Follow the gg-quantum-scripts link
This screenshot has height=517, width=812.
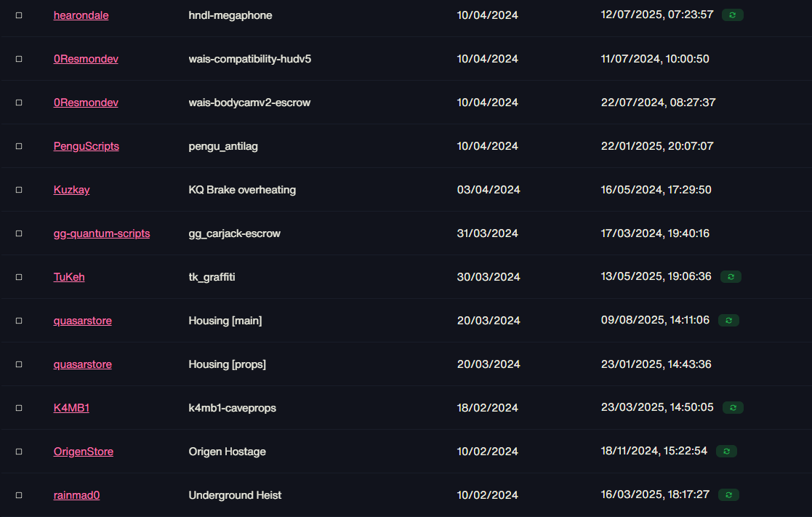pyautogui.click(x=102, y=233)
